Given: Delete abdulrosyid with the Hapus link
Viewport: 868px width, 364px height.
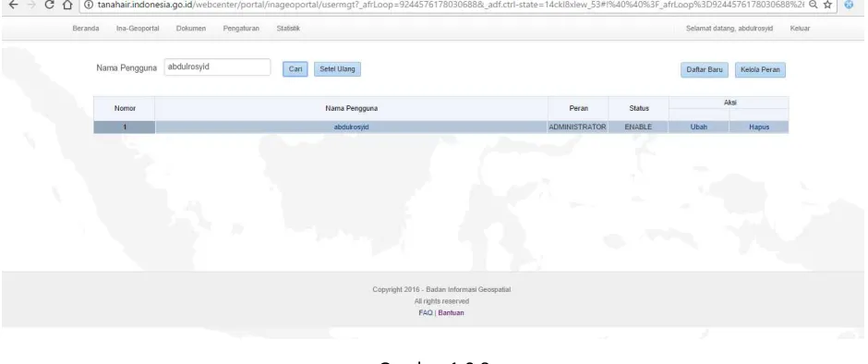Looking at the screenshot, I should pos(759,127).
